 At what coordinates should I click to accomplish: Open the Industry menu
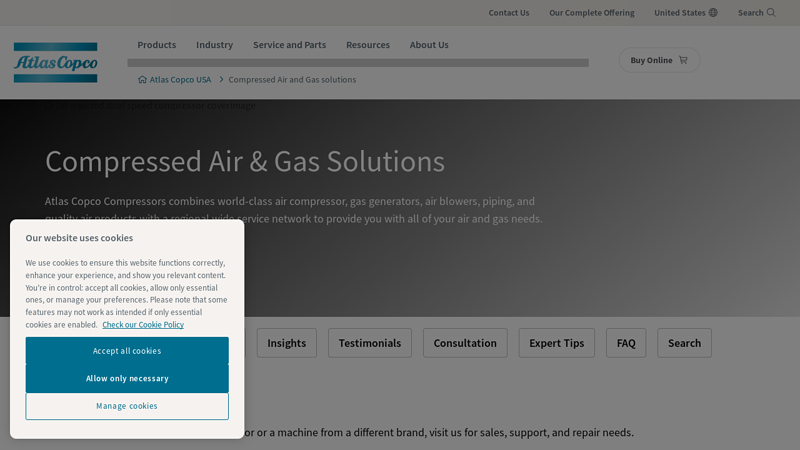tap(214, 45)
